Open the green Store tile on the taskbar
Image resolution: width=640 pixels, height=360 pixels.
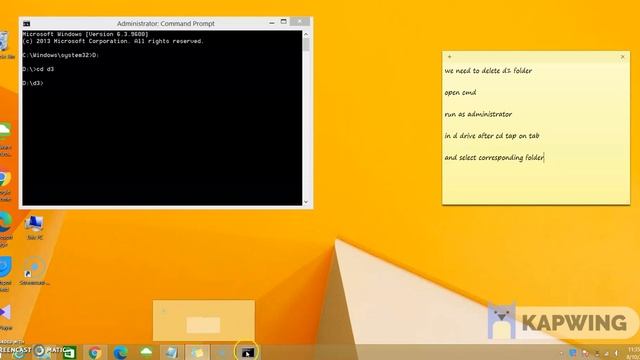69,352
